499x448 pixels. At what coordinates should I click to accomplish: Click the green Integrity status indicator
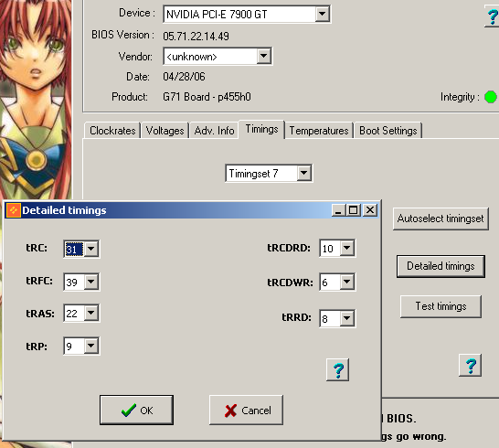491,97
